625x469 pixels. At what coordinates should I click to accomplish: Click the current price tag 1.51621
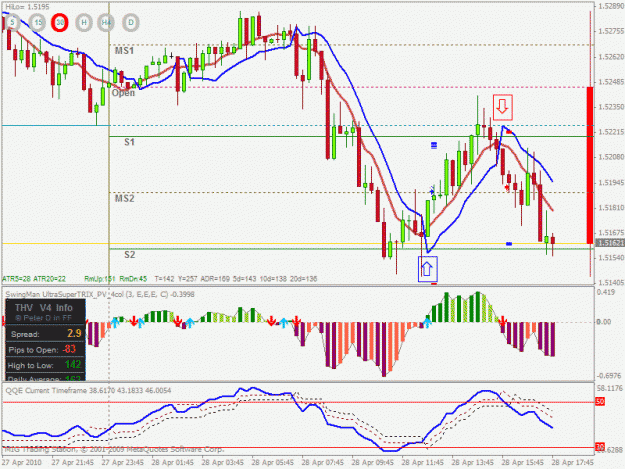609,243
